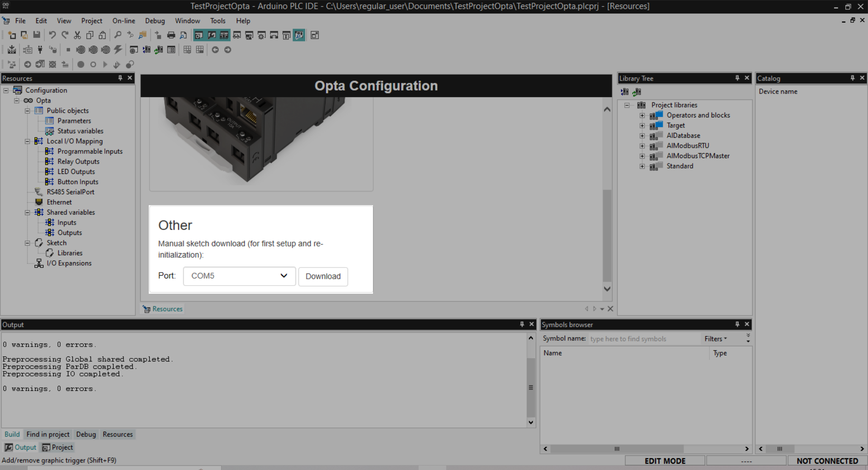This screenshot has height=470, width=868.
Task: Select Ethernet in Resources tree
Action: coord(59,202)
